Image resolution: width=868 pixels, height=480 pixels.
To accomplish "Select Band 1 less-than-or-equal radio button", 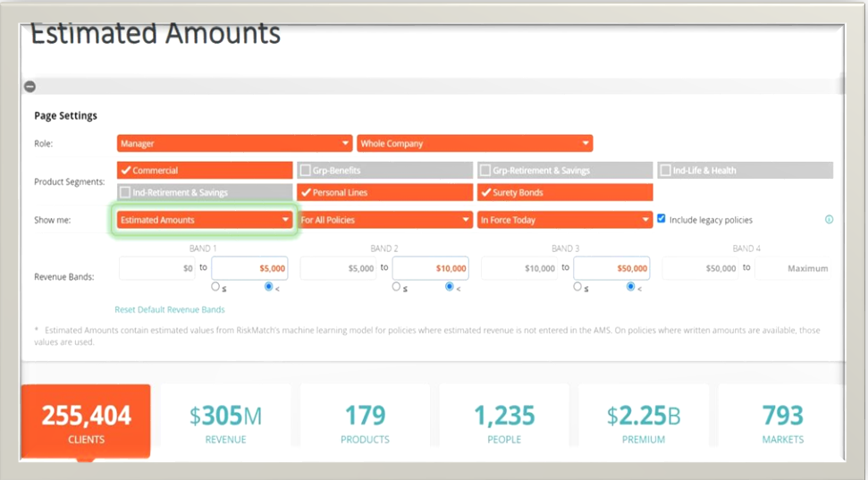I will (215, 287).
